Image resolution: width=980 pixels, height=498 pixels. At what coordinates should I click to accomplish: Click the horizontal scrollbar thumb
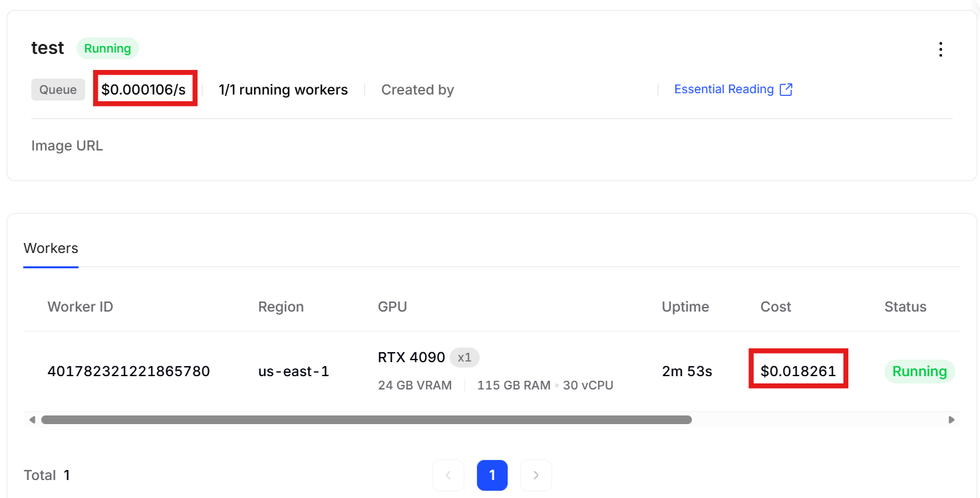pos(366,420)
